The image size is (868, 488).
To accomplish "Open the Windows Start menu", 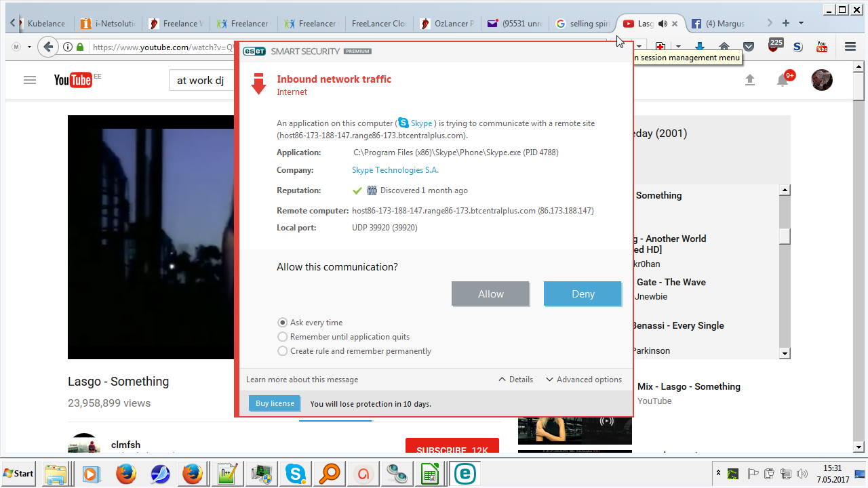I will [19, 473].
